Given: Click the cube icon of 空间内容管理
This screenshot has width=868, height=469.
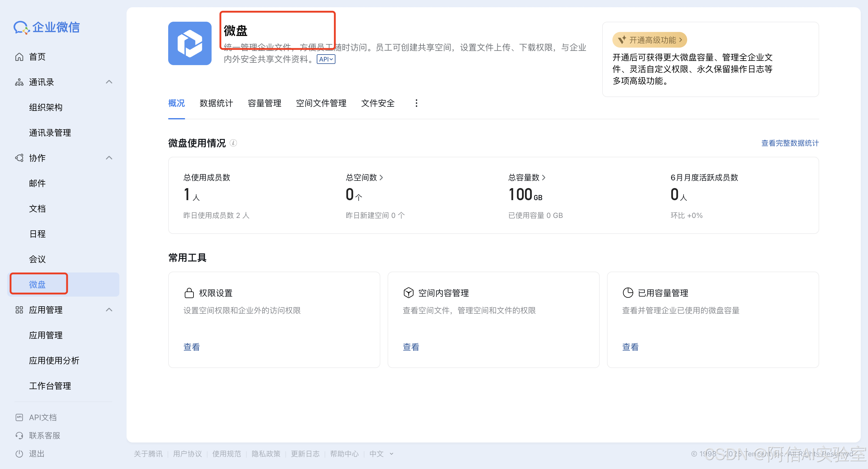Looking at the screenshot, I should click(x=408, y=293).
